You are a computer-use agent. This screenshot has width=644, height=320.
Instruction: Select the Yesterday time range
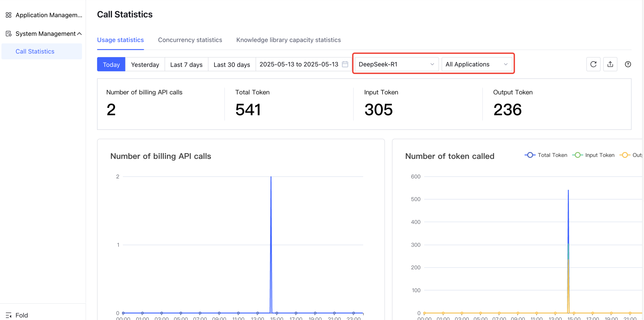(145, 65)
